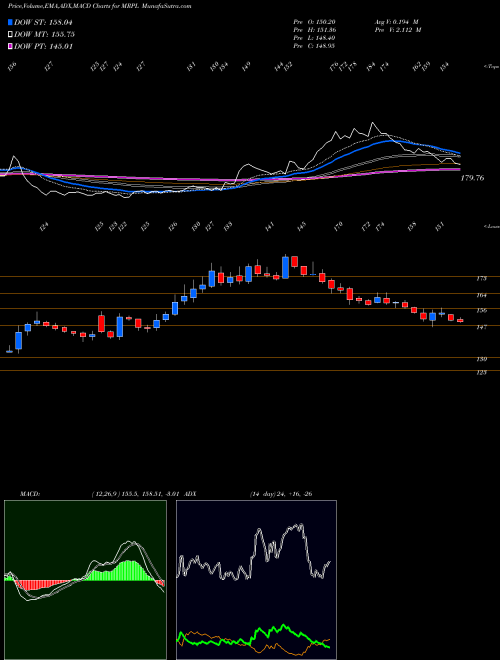Click the 'Pre V: 2.112 M' volume text
Image resolution: width=500 pixels, height=660 pixels.
tap(398, 30)
